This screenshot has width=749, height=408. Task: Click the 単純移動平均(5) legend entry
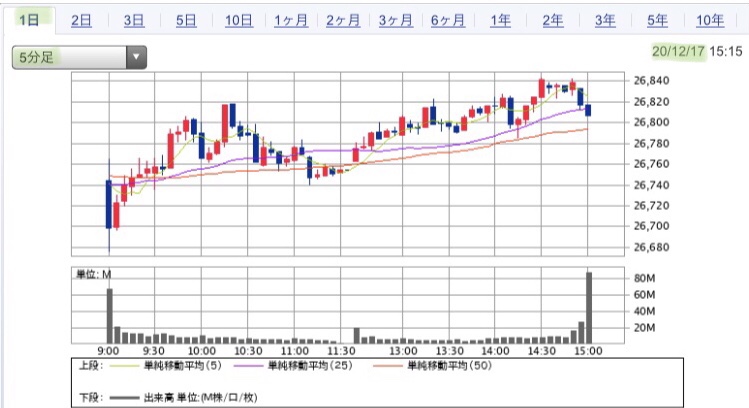tap(166, 366)
